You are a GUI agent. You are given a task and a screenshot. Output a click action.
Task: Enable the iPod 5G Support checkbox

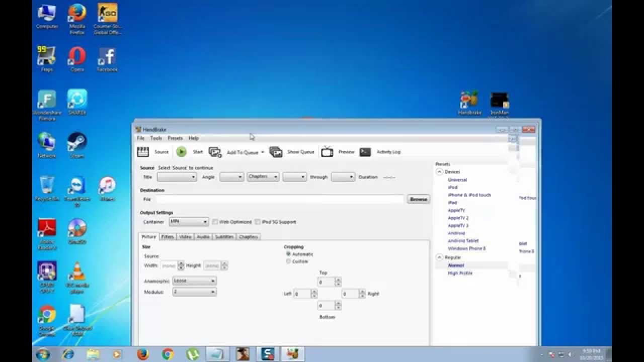(257, 222)
